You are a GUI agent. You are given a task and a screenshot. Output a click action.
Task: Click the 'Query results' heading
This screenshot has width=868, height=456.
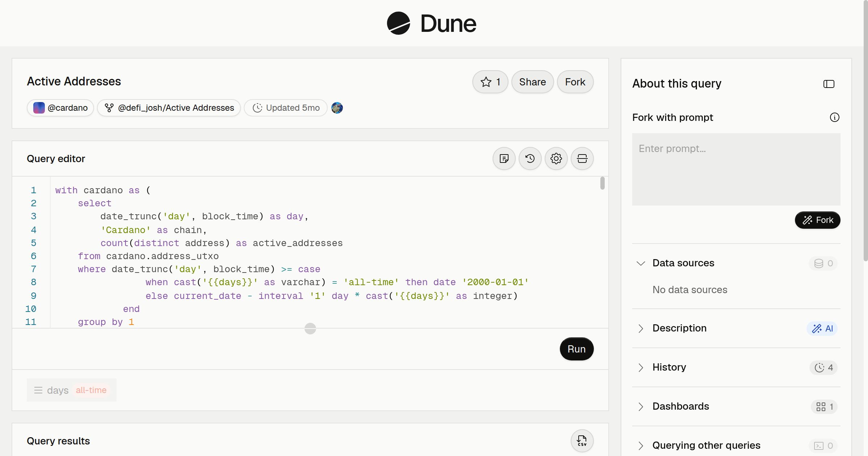pyautogui.click(x=58, y=441)
